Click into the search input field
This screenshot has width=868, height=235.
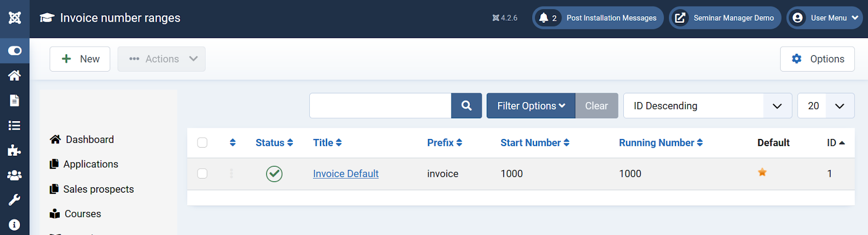tap(380, 106)
